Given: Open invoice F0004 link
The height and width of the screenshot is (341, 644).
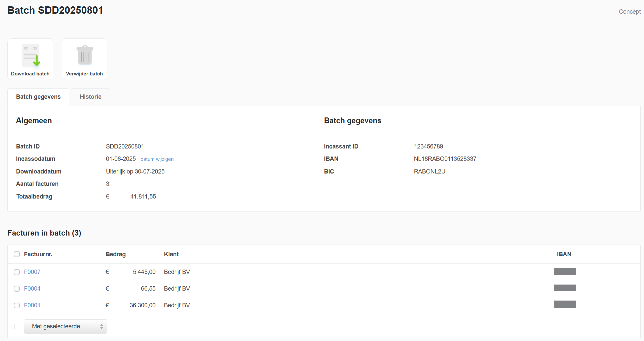Looking at the screenshot, I should (32, 289).
